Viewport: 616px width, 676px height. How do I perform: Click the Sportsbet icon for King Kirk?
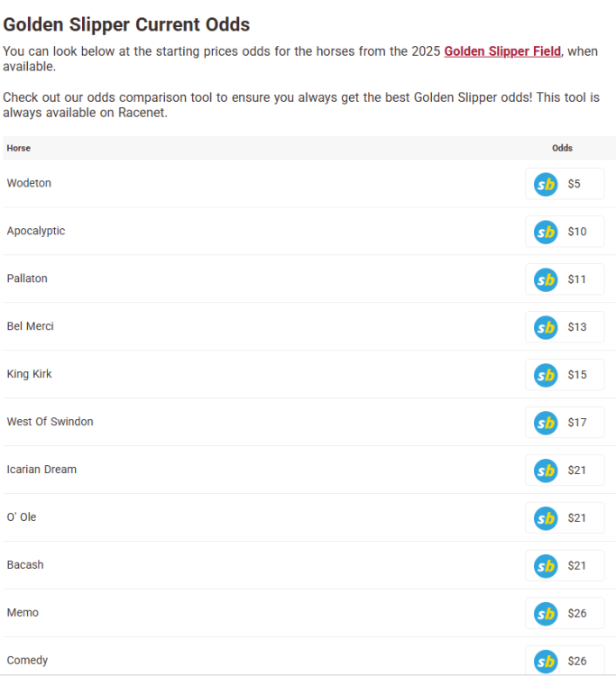pyautogui.click(x=546, y=376)
